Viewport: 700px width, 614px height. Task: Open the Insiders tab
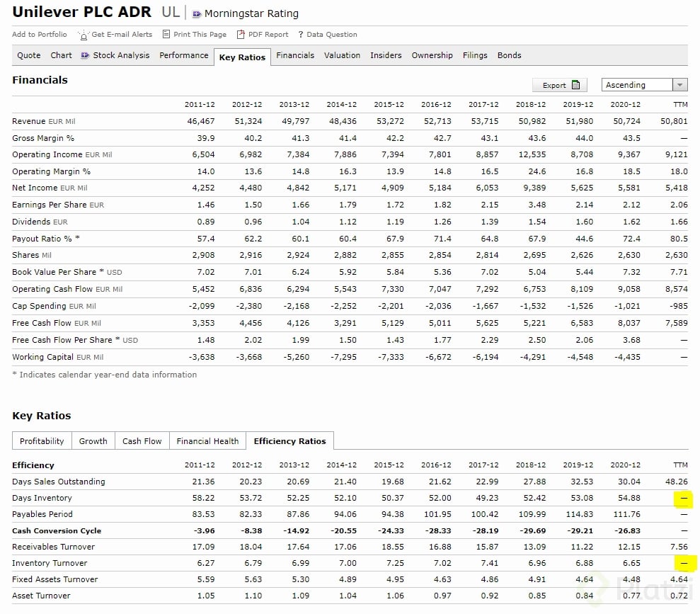click(x=386, y=55)
